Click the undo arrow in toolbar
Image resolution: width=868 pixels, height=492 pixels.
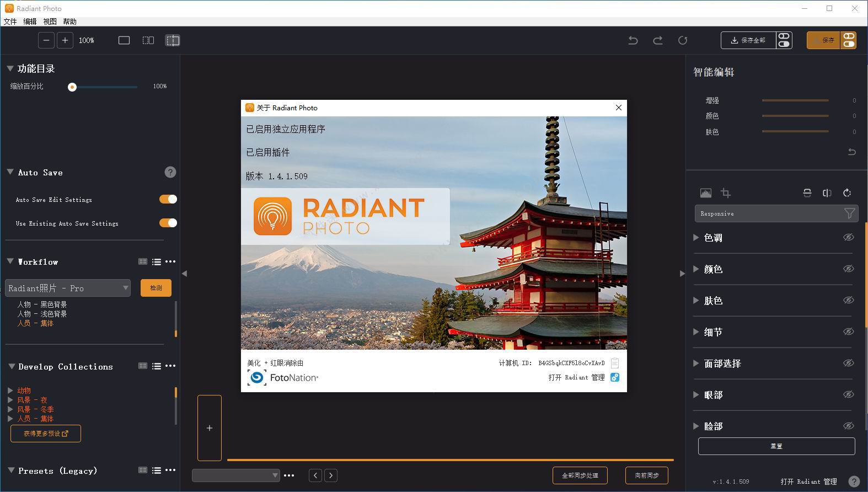coord(633,40)
